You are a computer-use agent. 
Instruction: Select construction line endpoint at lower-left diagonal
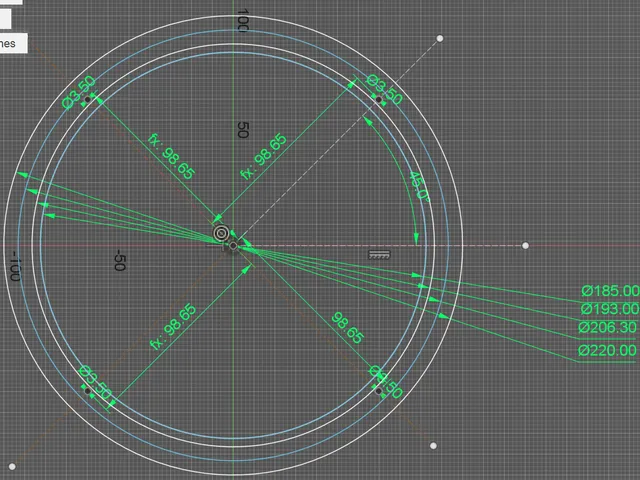coord(12,467)
